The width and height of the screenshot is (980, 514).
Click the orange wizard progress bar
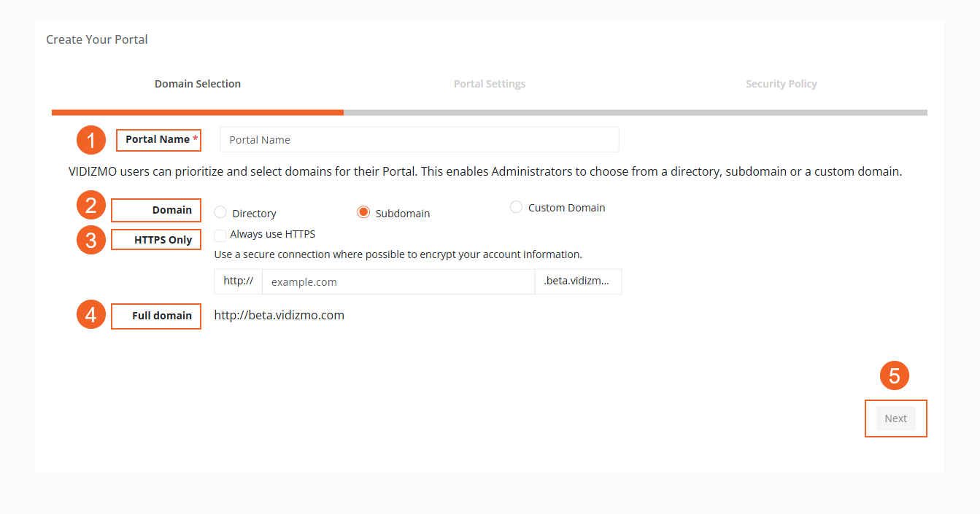point(197,112)
